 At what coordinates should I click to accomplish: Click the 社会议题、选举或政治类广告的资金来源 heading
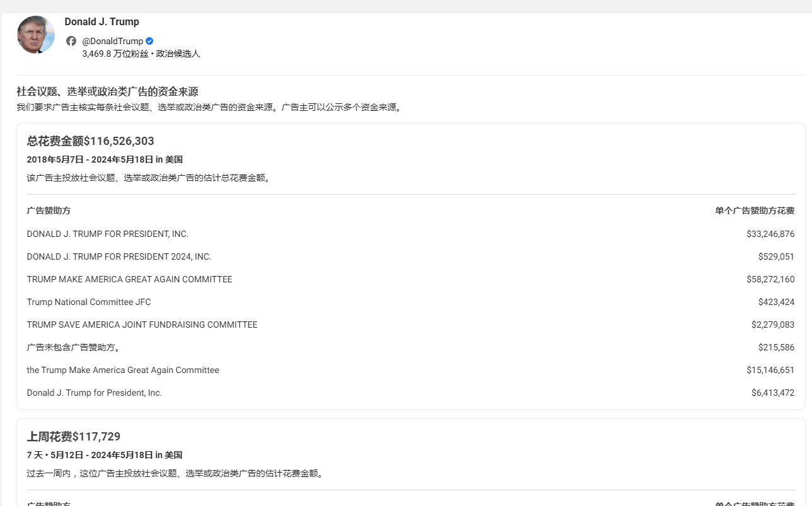pyautogui.click(x=107, y=91)
